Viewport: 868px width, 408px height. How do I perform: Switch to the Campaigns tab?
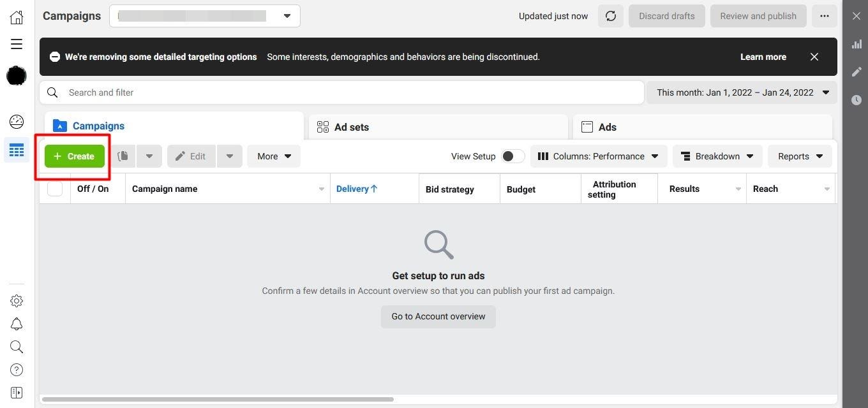(x=174, y=126)
